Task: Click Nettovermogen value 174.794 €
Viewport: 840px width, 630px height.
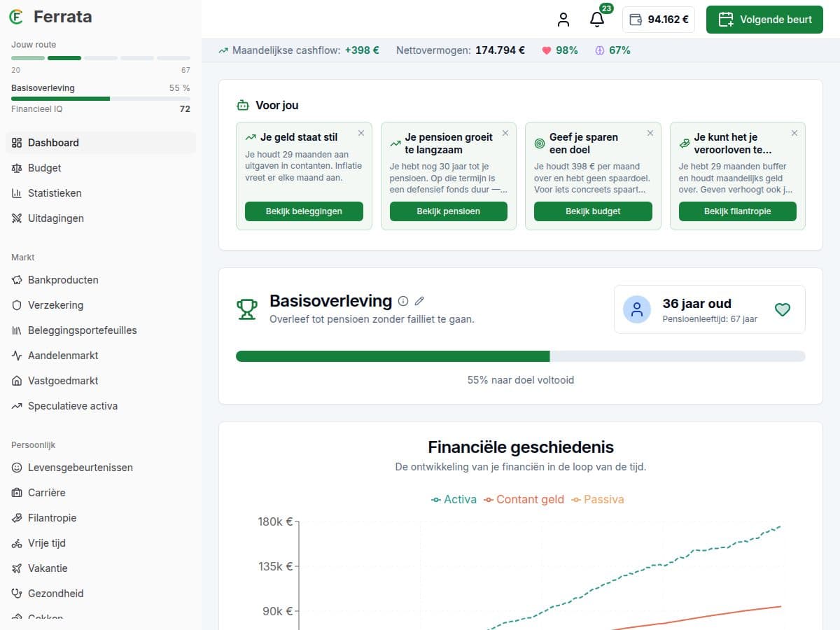Action: tap(500, 50)
